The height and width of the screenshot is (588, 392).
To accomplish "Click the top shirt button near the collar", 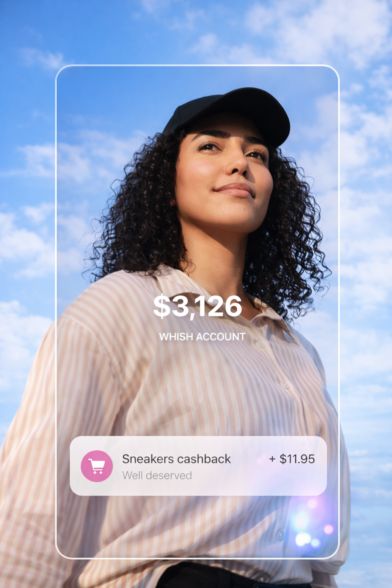I will tap(260, 344).
